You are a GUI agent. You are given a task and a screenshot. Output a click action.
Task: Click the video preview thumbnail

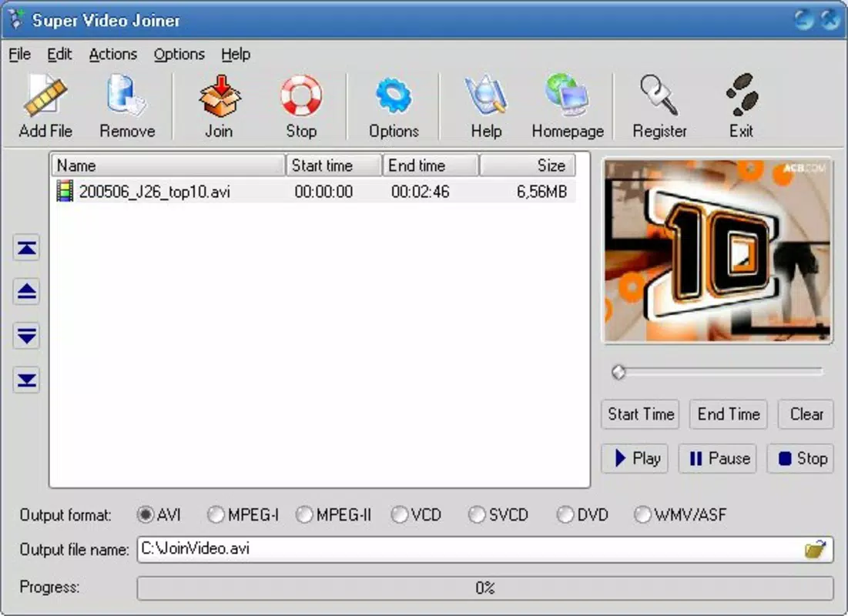718,250
